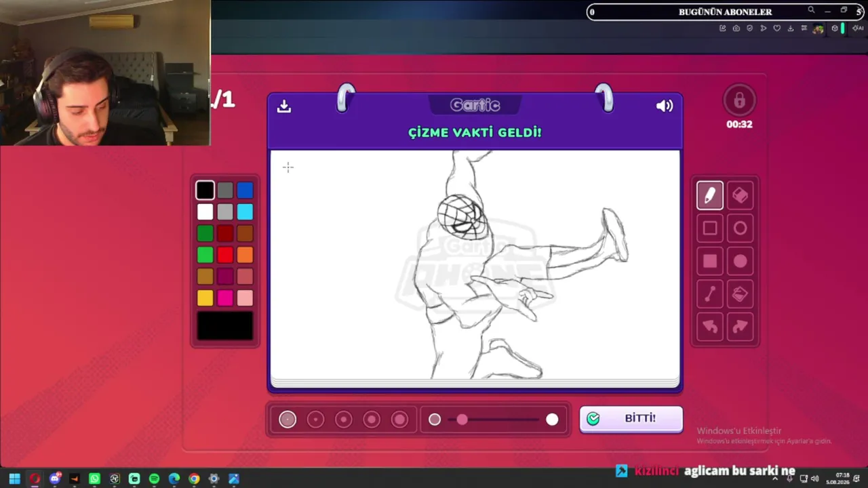
Task: Undo the last drawing stroke
Action: 710,327
